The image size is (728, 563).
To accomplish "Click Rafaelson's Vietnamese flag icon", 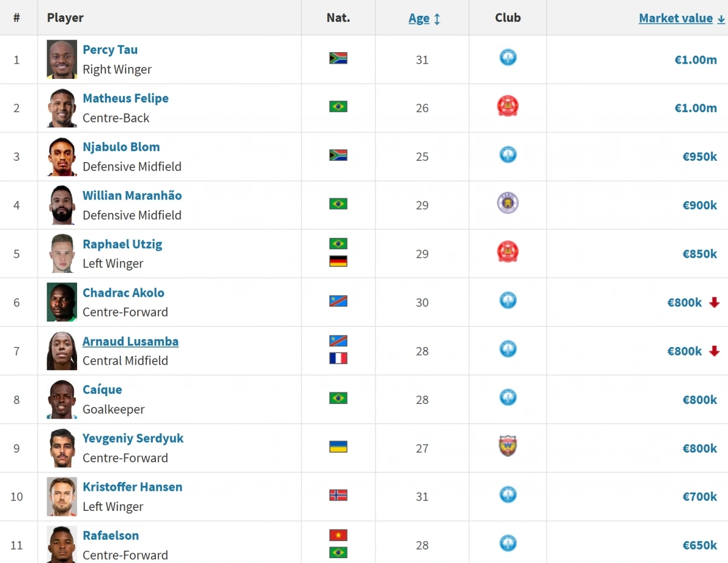I will tap(338, 536).
